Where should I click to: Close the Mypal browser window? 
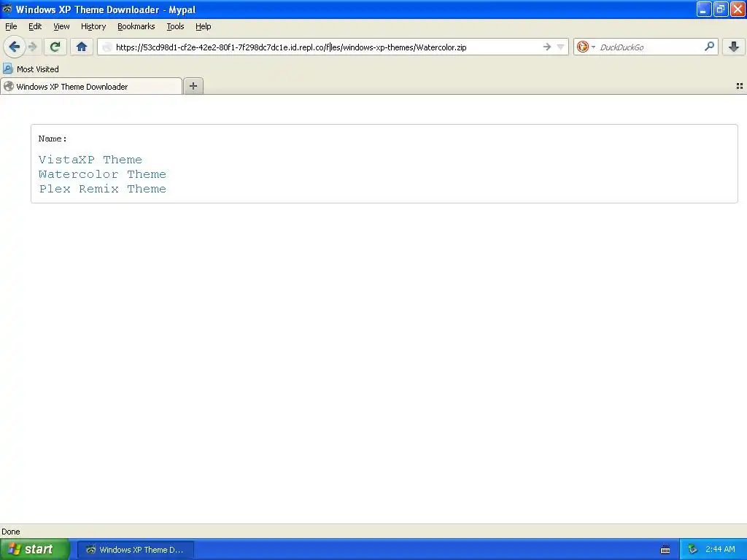click(738, 9)
